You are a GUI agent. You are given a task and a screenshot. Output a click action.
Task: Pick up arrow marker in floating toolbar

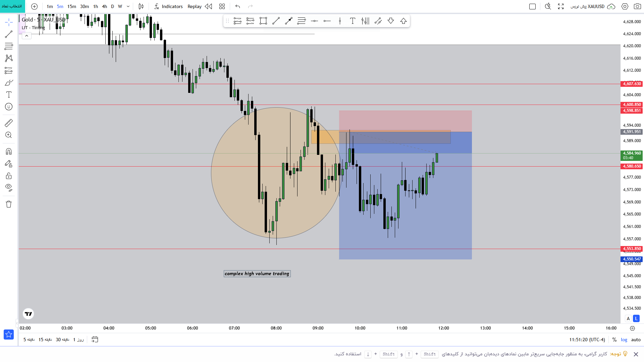point(404,21)
